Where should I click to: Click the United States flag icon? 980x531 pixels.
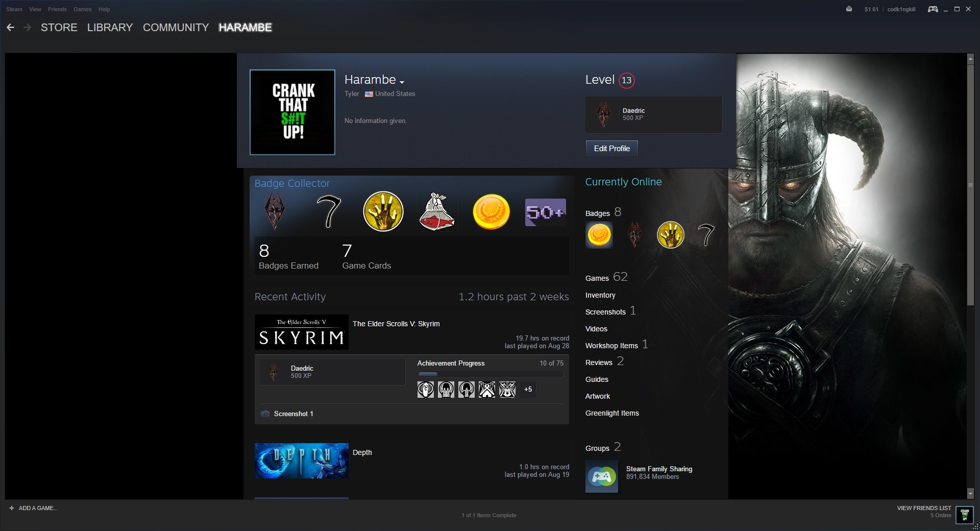(369, 94)
